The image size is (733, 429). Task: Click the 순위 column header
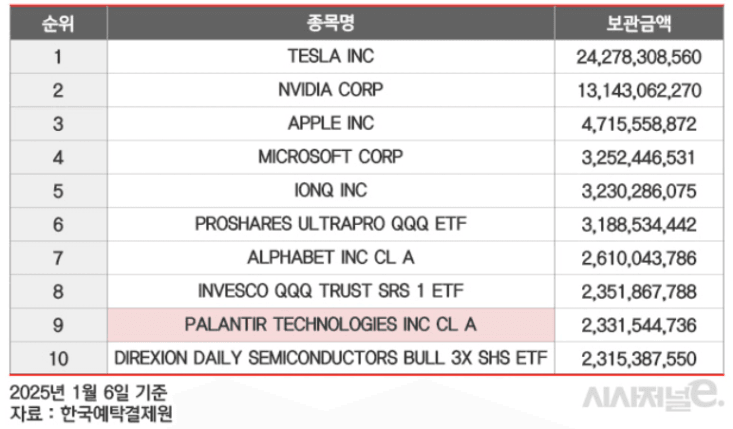(57, 22)
